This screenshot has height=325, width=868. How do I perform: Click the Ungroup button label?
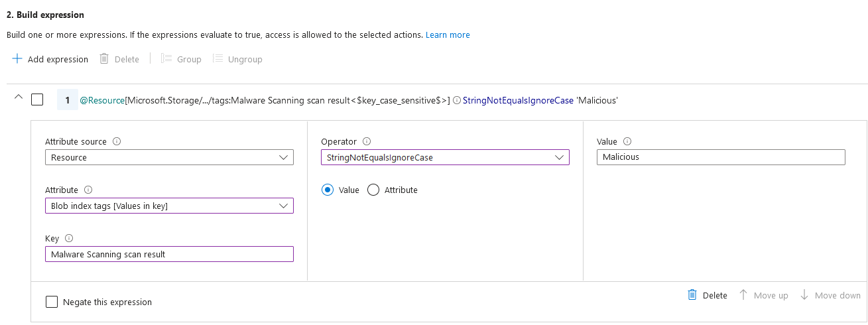pyautogui.click(x=245, y=59)
